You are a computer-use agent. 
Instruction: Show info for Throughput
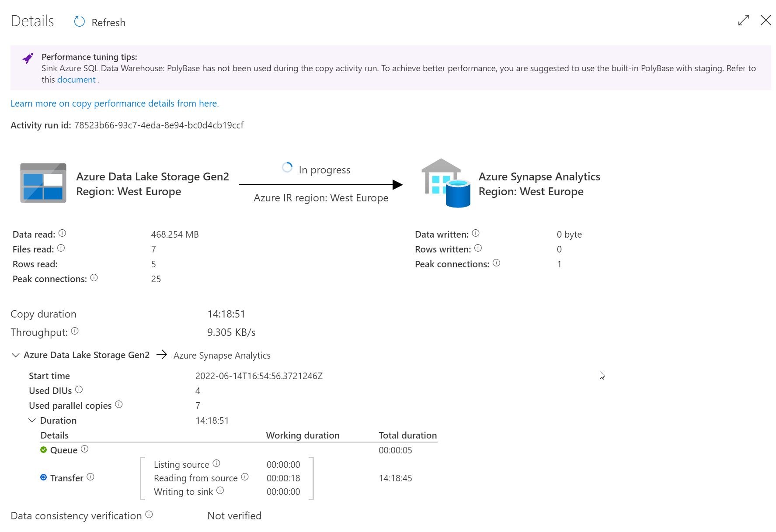pos(75,331)
